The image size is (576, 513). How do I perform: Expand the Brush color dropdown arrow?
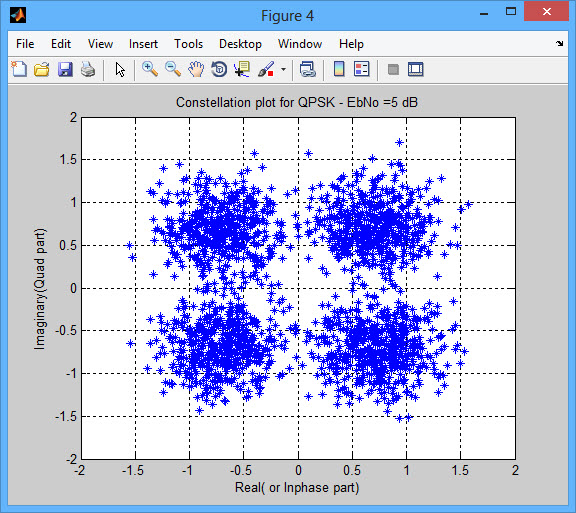pos(283,69)
